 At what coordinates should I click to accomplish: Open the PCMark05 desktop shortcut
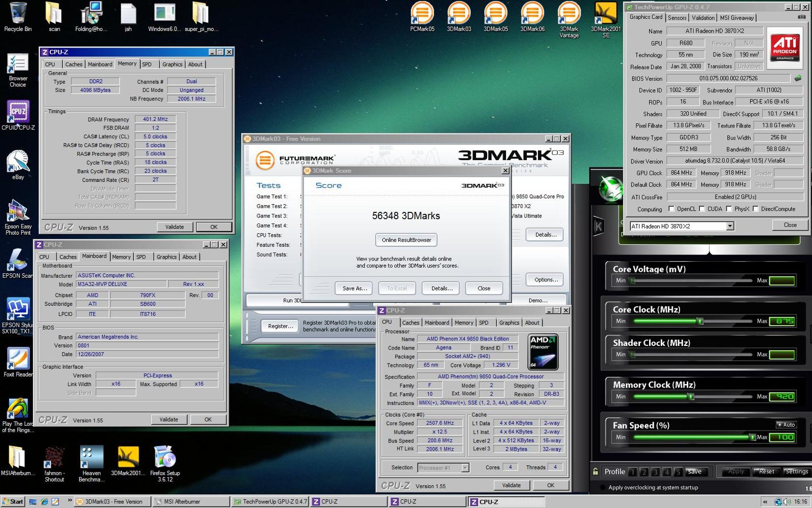(422, 17)
